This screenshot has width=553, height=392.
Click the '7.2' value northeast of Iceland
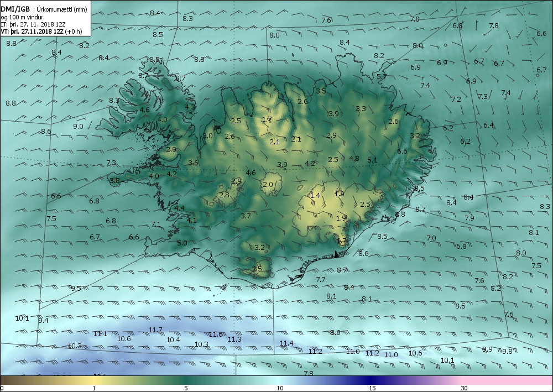(456, 100)
